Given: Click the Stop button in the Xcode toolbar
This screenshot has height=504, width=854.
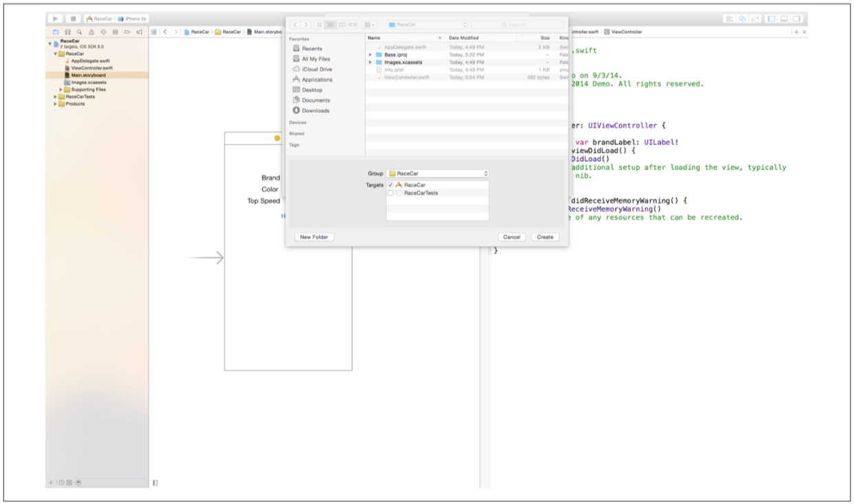Looking at the screenshot, I should tap(73, 19).
